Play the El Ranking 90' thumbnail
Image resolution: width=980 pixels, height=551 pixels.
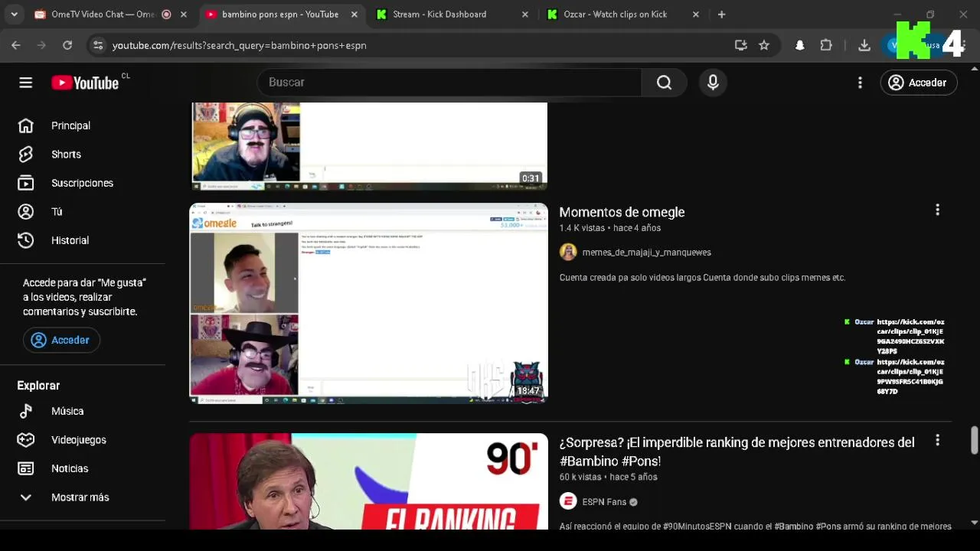pyautogui.click(x=368, y=481)
